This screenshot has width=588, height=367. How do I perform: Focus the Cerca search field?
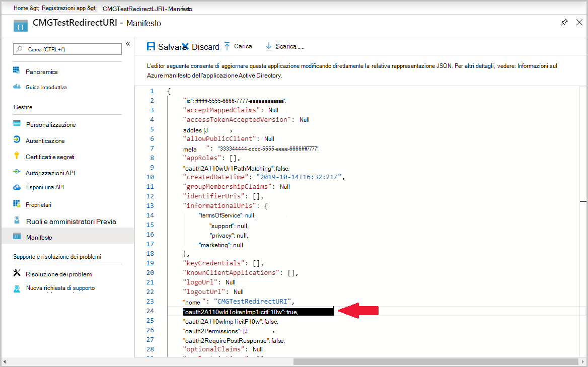tap(67, 49)
